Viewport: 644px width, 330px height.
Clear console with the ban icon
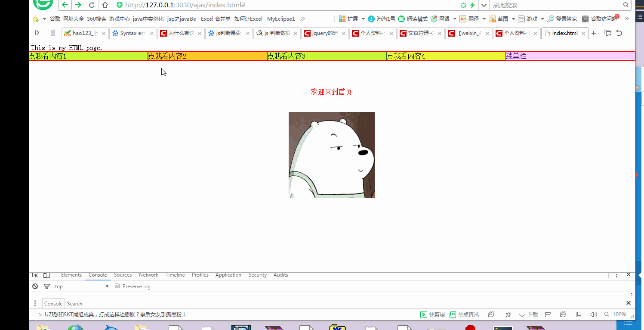(x=35, y=286)
